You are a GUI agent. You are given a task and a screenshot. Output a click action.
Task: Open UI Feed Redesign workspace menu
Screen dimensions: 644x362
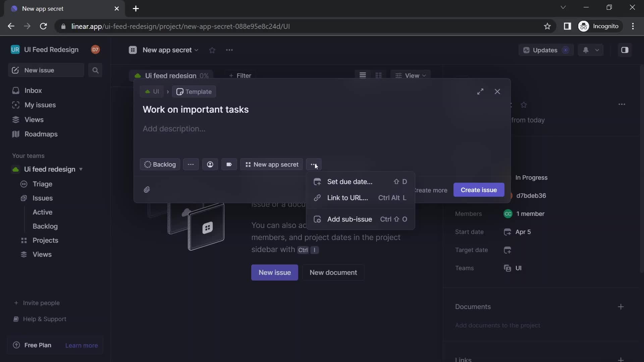click(x=51, y=50)
